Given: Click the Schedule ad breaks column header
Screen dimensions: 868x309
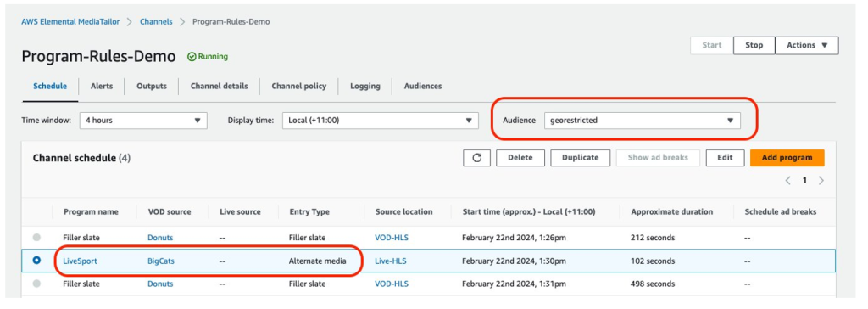Looking at the screenshot, I should pyautogui.click(x=781, y=212).
